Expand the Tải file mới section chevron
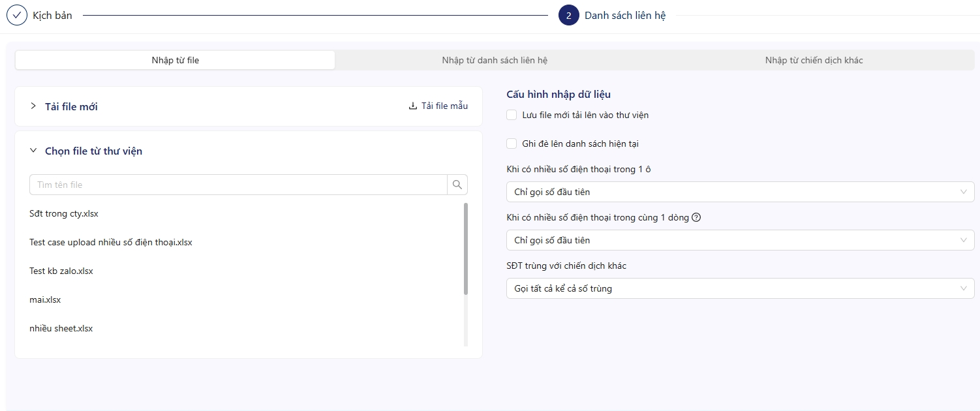 tap(33, 106)
